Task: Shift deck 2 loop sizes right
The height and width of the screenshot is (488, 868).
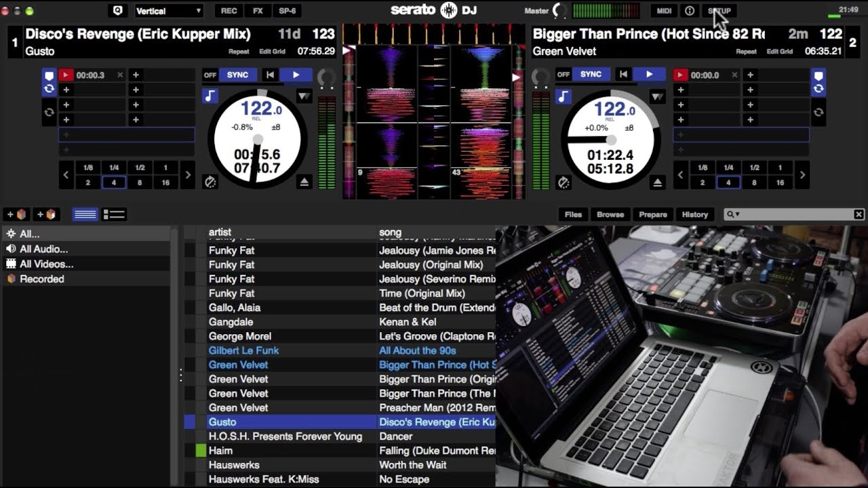Action: pos(803,175)
